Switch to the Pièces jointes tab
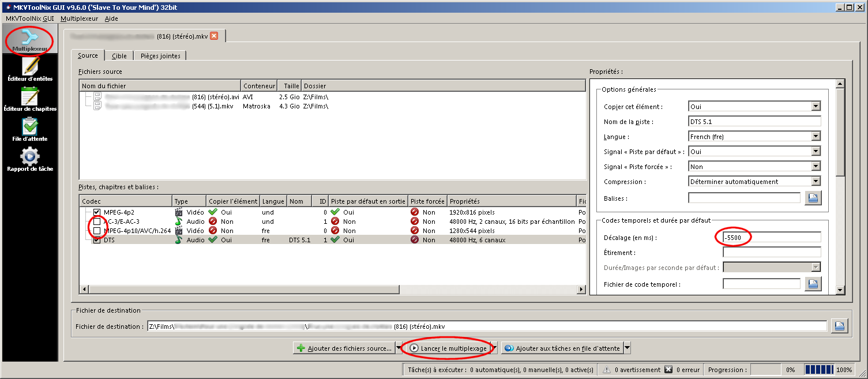This screenshot has width=868, height=379. 160,56
